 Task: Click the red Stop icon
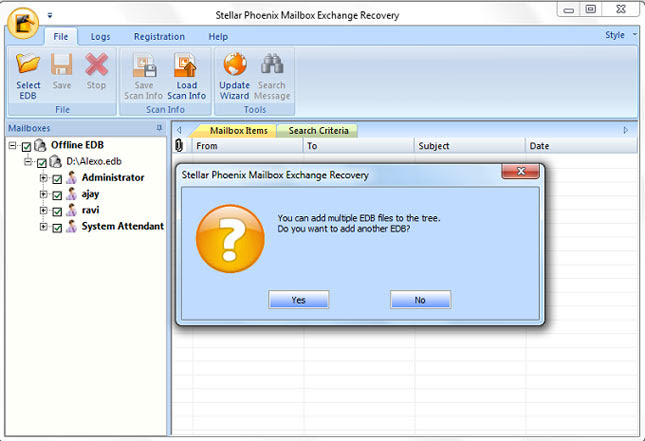96,64
